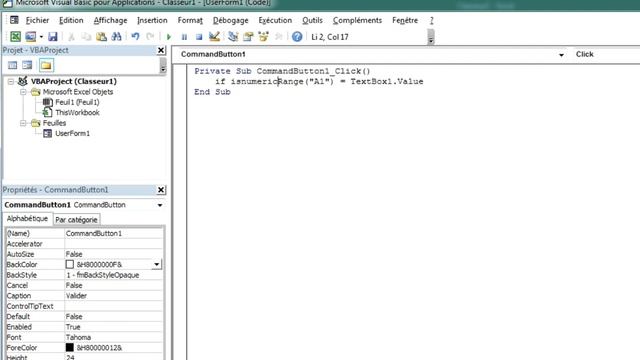Click the Font property value Tahoma

tap(113, 338)
